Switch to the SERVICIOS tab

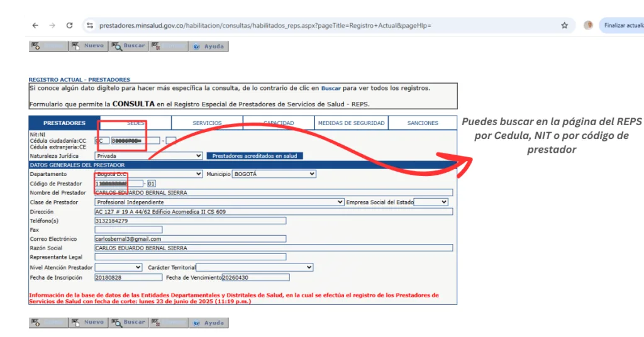pos(207,123)
